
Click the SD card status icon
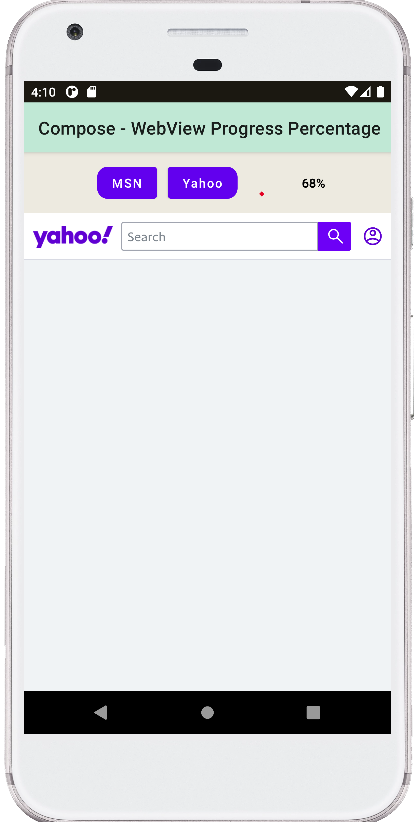[x=91, y=92]
